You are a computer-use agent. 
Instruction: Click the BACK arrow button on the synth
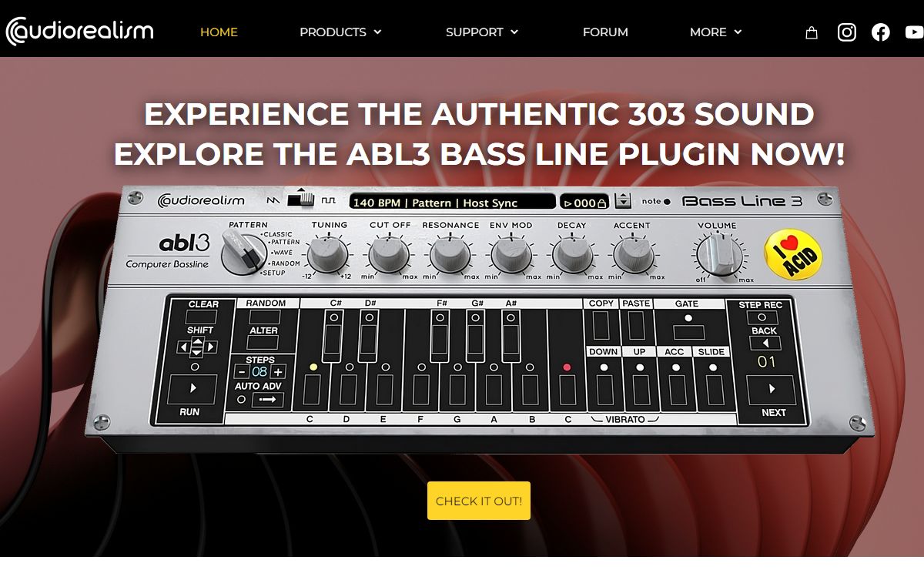coord(765,344)
